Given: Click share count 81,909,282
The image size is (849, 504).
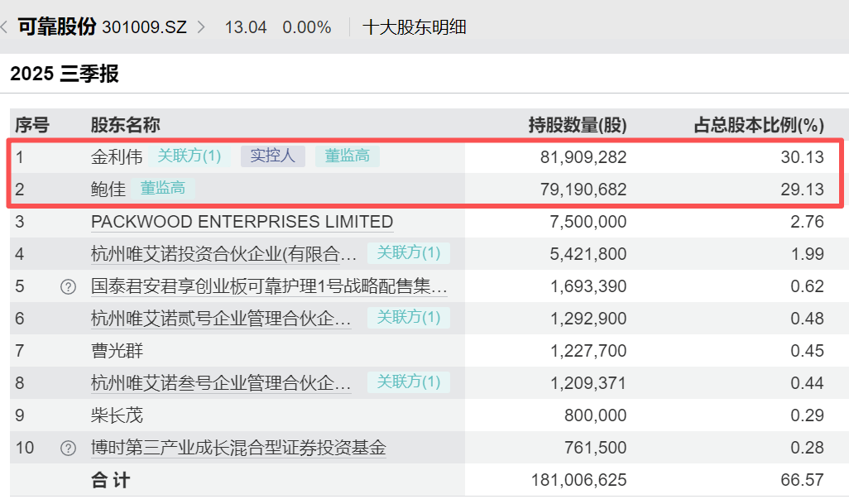Looking at the screenshot, I should coord(583,157).
